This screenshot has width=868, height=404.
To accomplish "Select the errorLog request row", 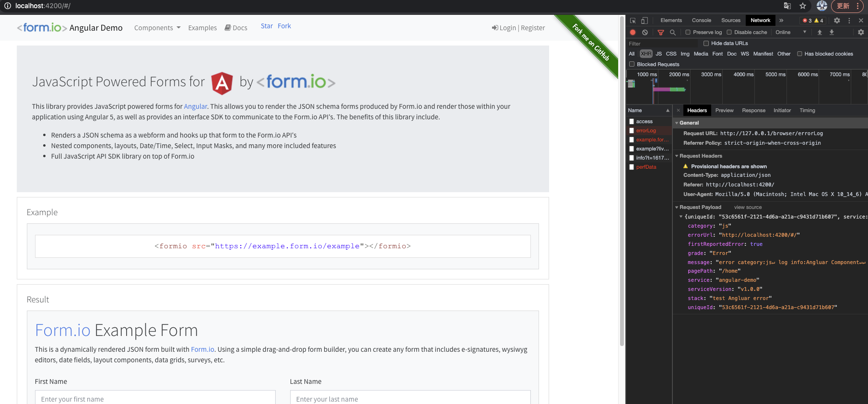I will click(649, 130).
